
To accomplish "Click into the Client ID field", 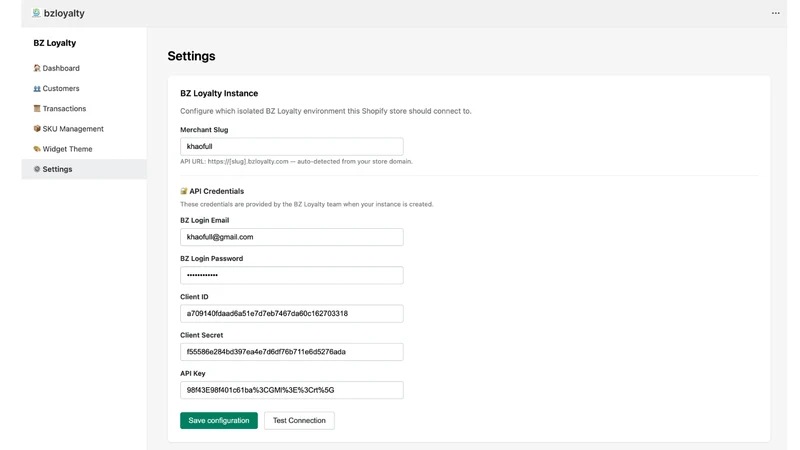I will 292,313.
